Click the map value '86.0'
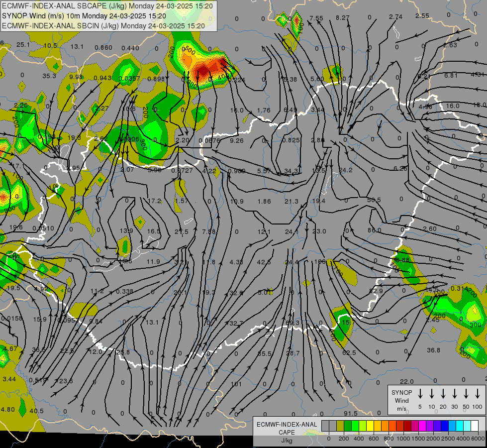Viewport: 487px width, 448px height. 374,230
